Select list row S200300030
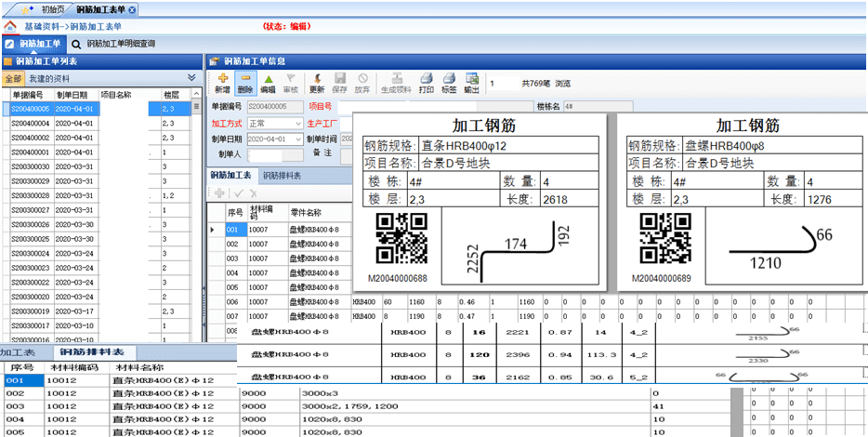Image resolution: width=868 pixels, height=437 pixels. point(100,166)
